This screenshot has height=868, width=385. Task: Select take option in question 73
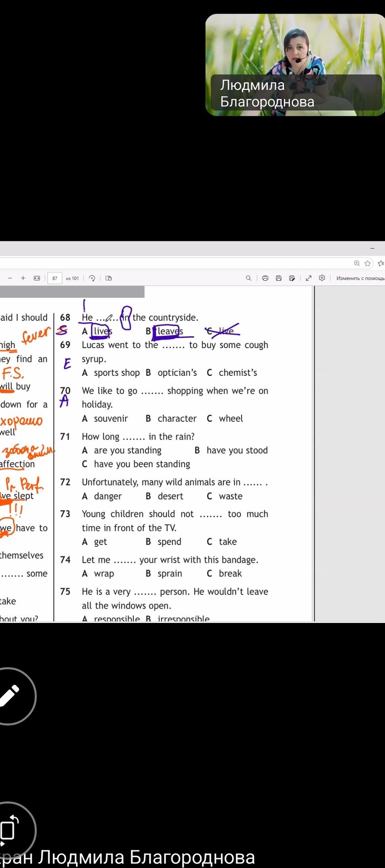click(x=222, y=542)
